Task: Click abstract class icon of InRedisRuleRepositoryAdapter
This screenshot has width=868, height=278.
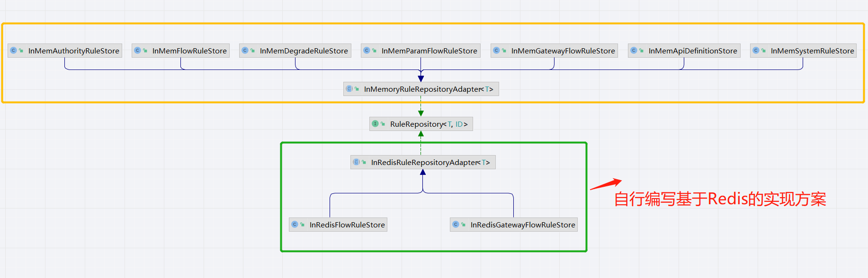Action: [x=356, y=162]
